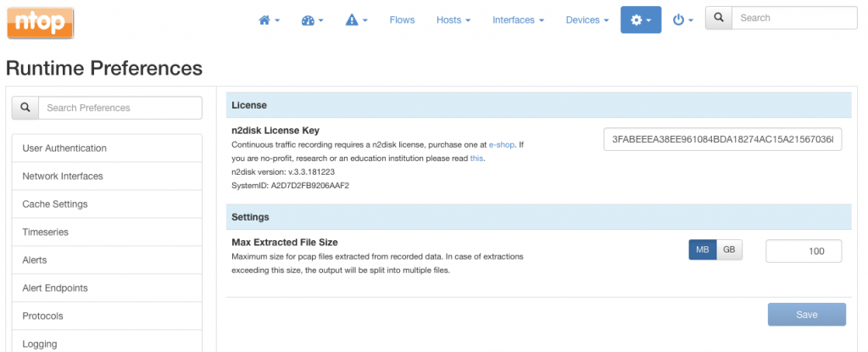Open the power icon menu

pyautogui.click(x=683, y=20)
